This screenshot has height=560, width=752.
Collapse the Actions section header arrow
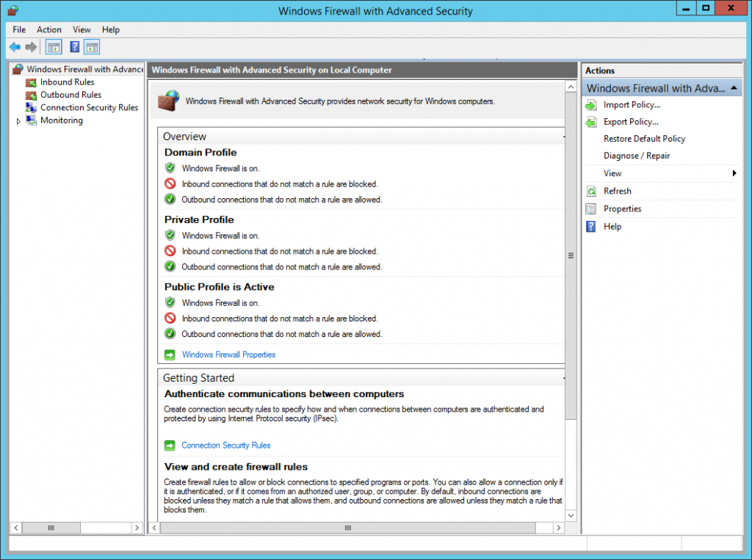(734, 88)
